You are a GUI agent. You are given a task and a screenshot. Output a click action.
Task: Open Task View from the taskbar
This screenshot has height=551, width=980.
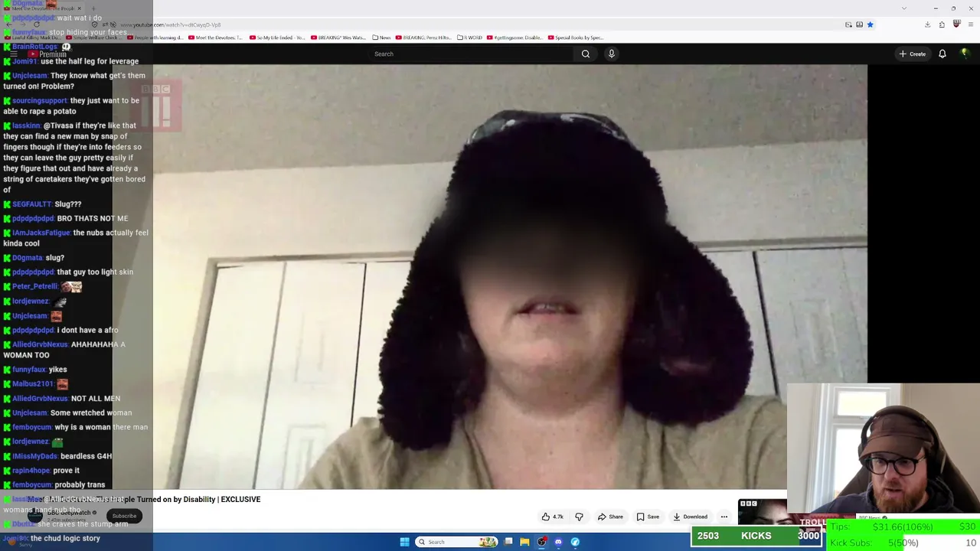pyautogui.click(x=508, y=542)
